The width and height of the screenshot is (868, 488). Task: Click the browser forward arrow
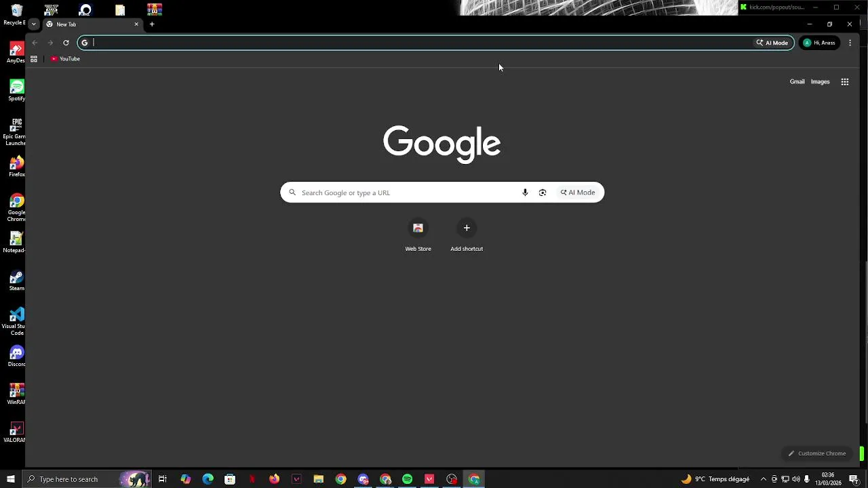tap(50, 43)
